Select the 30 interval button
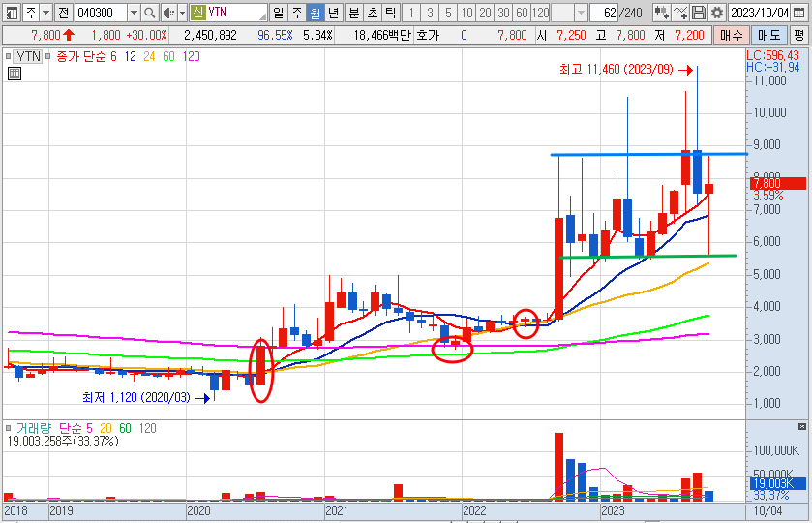This screenshot has width=812, height=523. 503,13
